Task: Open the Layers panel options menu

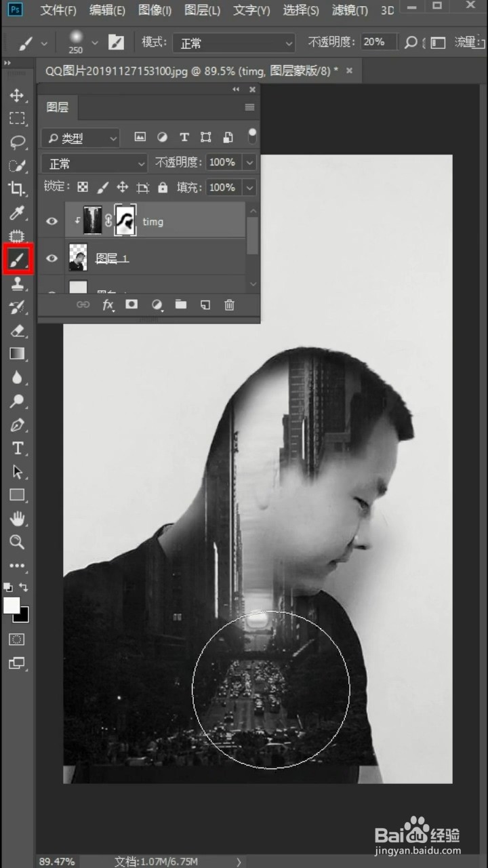Action: coord(249,107)
